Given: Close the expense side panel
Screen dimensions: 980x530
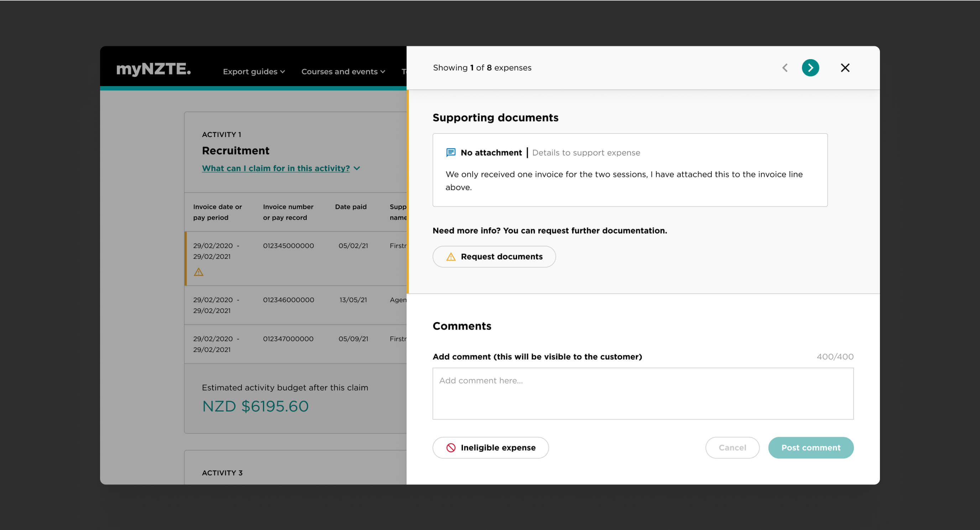Looking at the screenshot, I should coord(845,68).
